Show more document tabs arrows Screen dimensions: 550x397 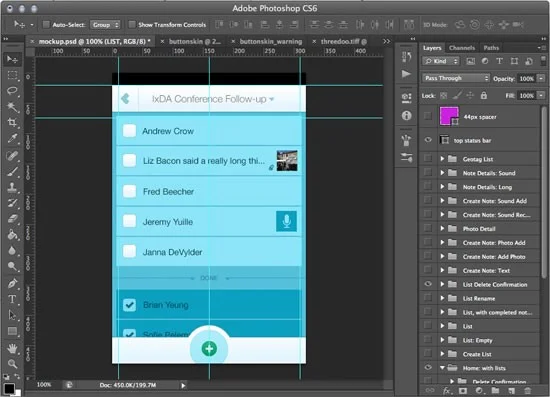pyautogui.click(x=386, y=41)
